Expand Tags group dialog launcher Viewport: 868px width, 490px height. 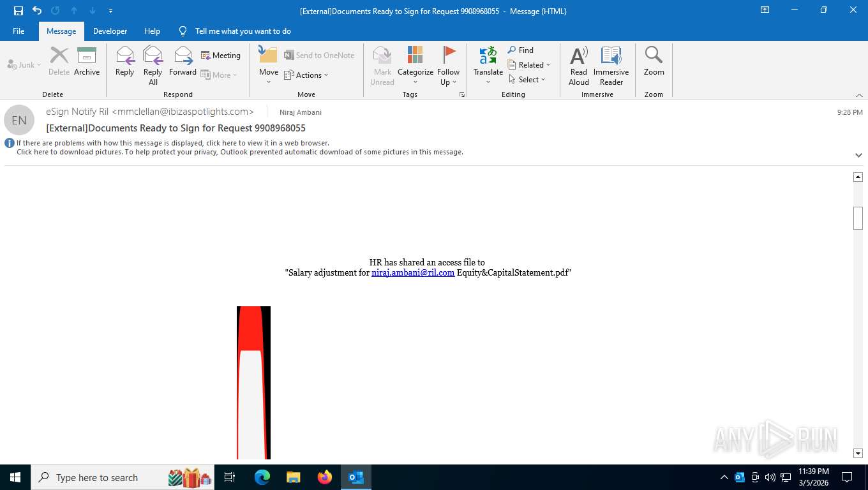coord(462,94)
